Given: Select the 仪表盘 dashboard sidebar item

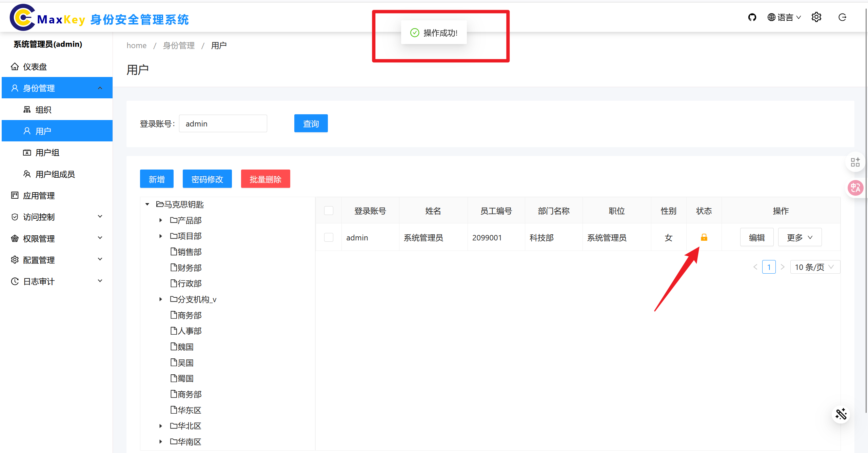Looking at the screenshot, I should coord(35,66).
